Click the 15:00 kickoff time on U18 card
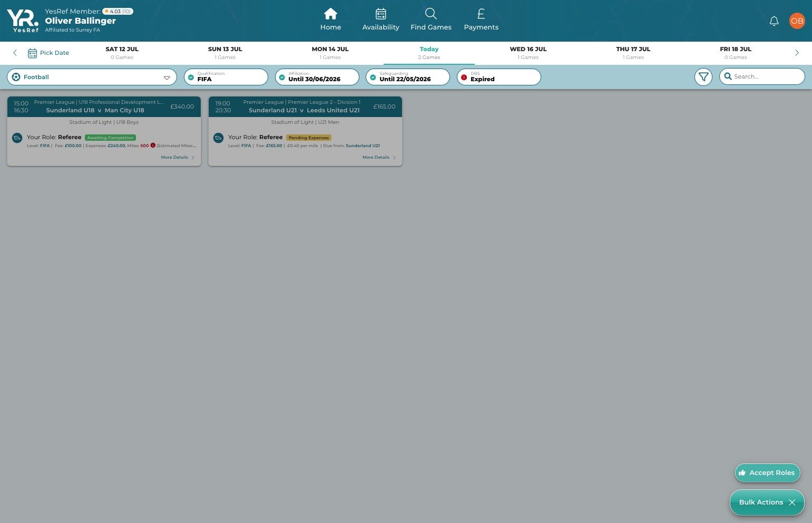This screenshot has width=812, height=523. (x=21, y=103)
